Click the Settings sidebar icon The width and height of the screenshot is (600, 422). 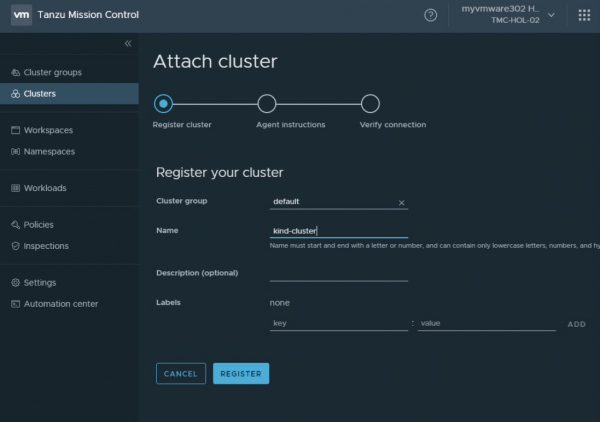coord(15,283)
